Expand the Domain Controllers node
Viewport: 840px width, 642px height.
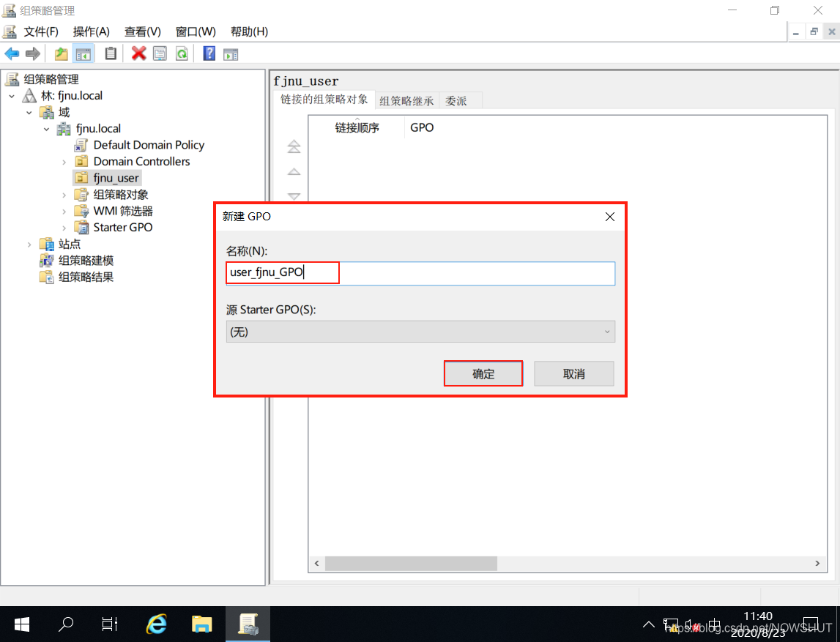coord(64,163)
